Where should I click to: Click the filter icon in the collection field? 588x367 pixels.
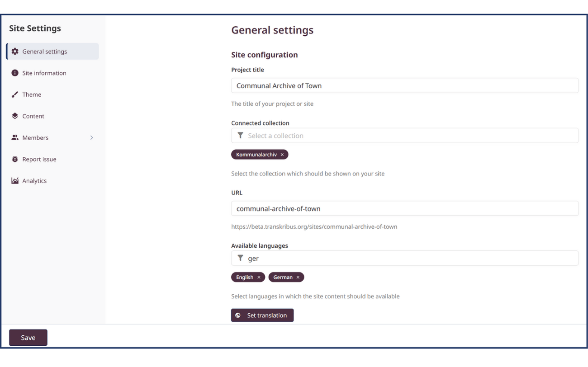(x=240, y=135)
